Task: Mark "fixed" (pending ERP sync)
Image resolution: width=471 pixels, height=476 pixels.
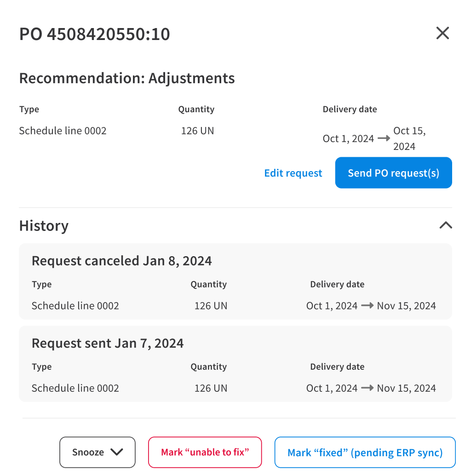Action: [x=365, y=453]
